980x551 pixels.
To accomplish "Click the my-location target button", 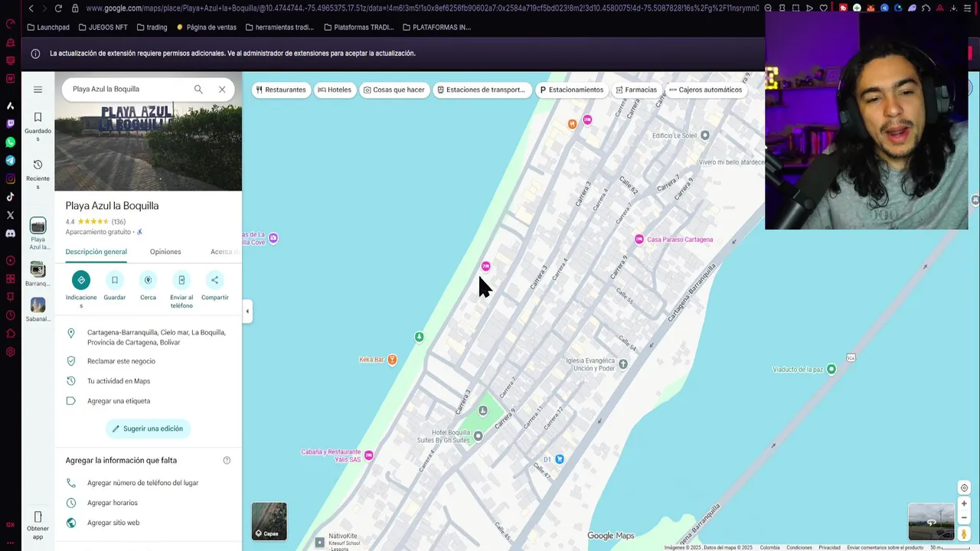I will tap(964, 488).
